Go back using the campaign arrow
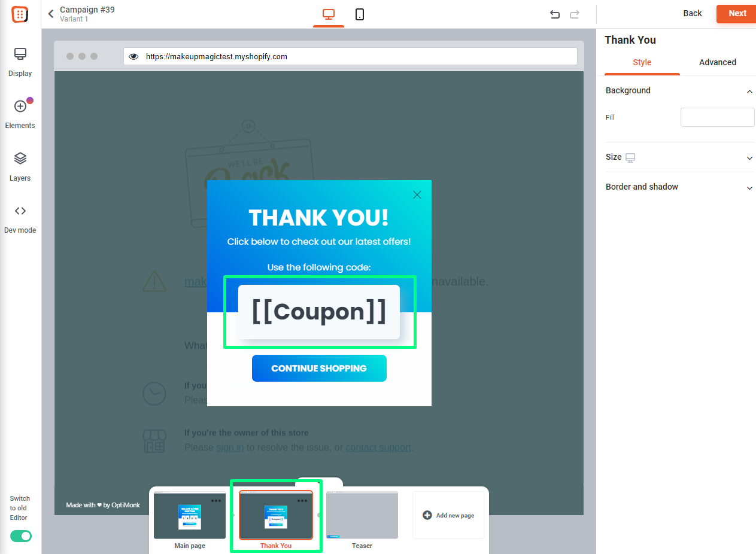756x554 pixels. 51,14
